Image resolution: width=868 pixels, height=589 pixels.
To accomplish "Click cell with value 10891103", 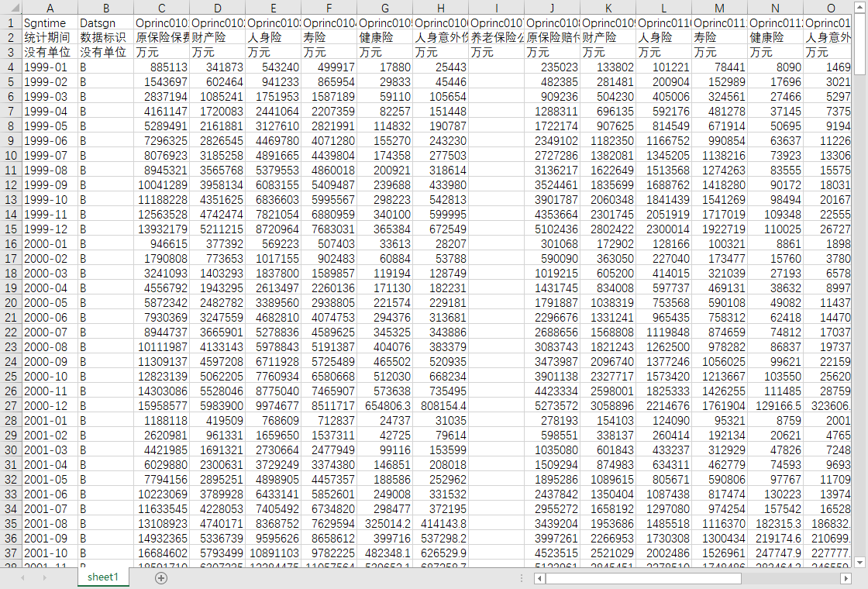I will pos(274,553).
